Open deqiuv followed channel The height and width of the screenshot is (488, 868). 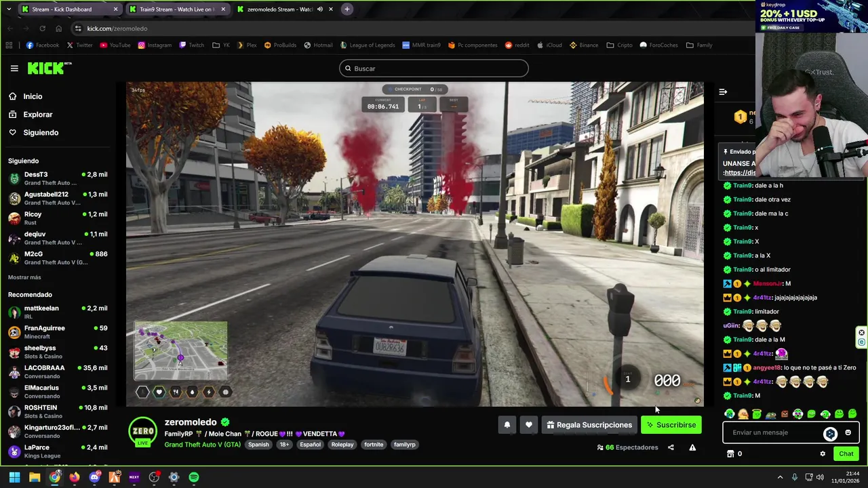pyautogui.click(x=58, y=238)
